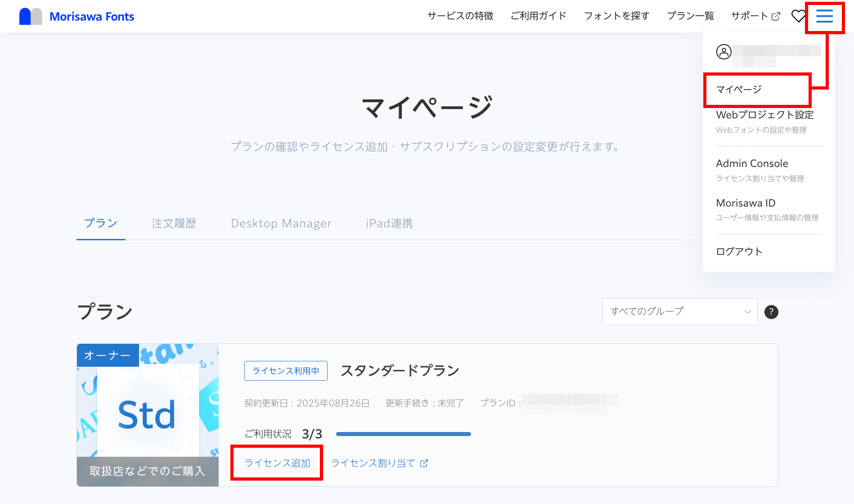854x504 pixels.
Task: Switch to the iPad連携 tab
Action: [389, 223]
